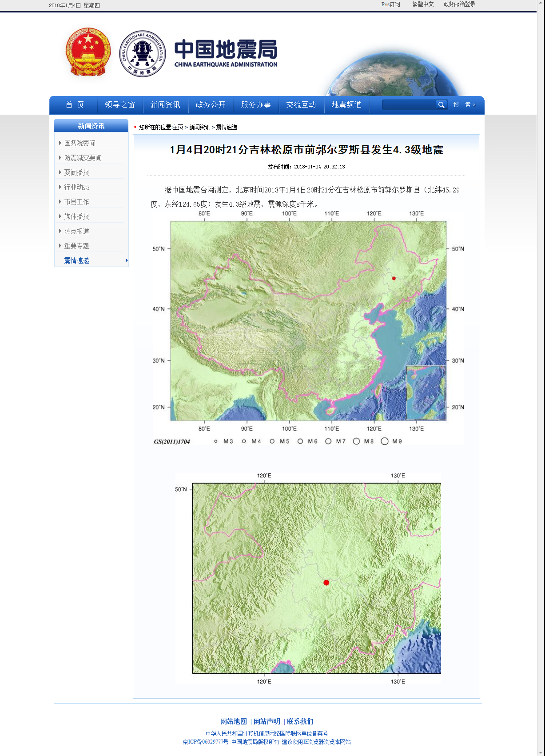Viewport: 545px width, 756px height.
Task: Open 政务邮箱登录 link
Action: click(459, 4)
